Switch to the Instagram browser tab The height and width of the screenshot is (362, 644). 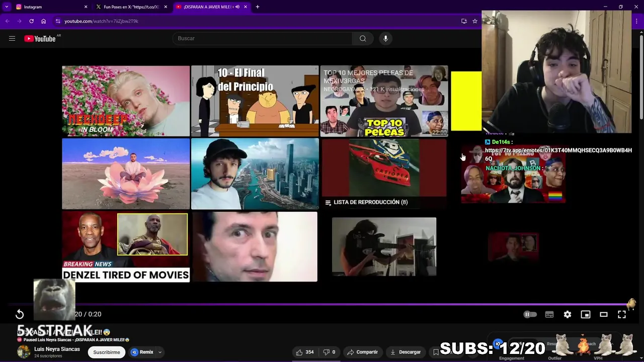[50, 7]
